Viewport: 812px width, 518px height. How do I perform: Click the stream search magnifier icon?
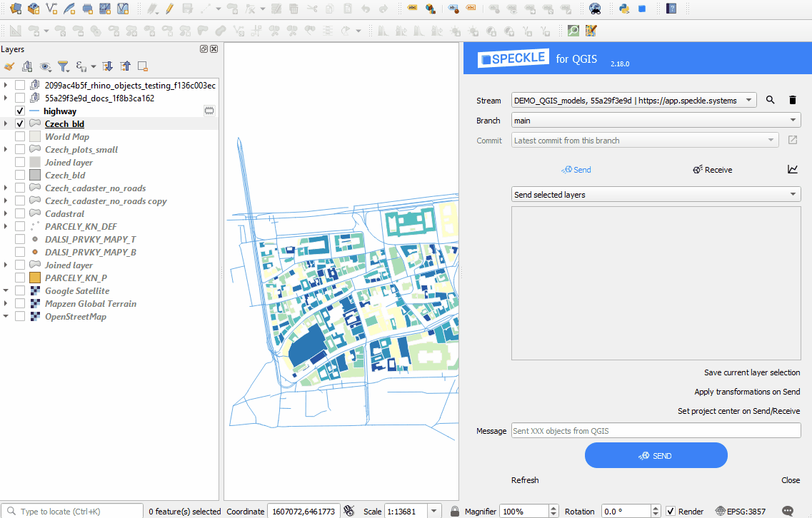tap(770, 101)
